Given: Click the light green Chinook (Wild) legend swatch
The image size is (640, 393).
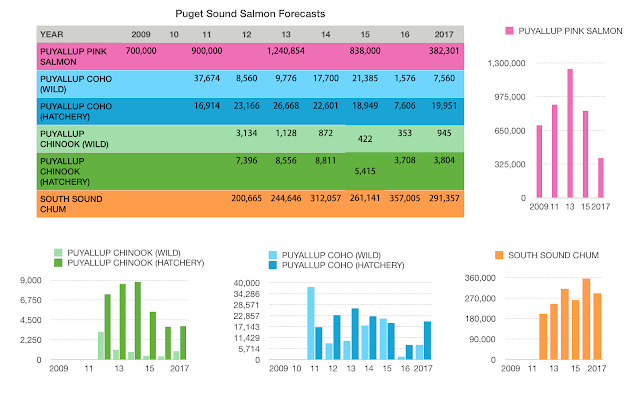Looking at the screenshot, I should click(x=58, y=253).
